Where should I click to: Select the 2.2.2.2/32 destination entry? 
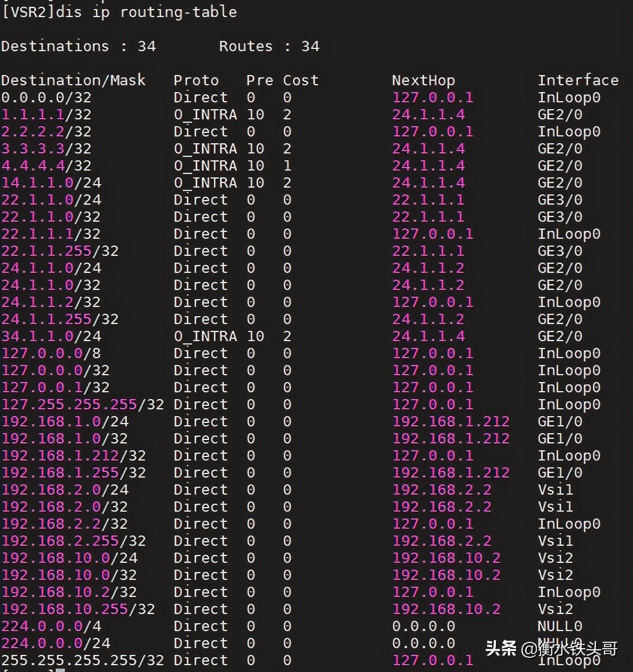[x=46, y=131]
